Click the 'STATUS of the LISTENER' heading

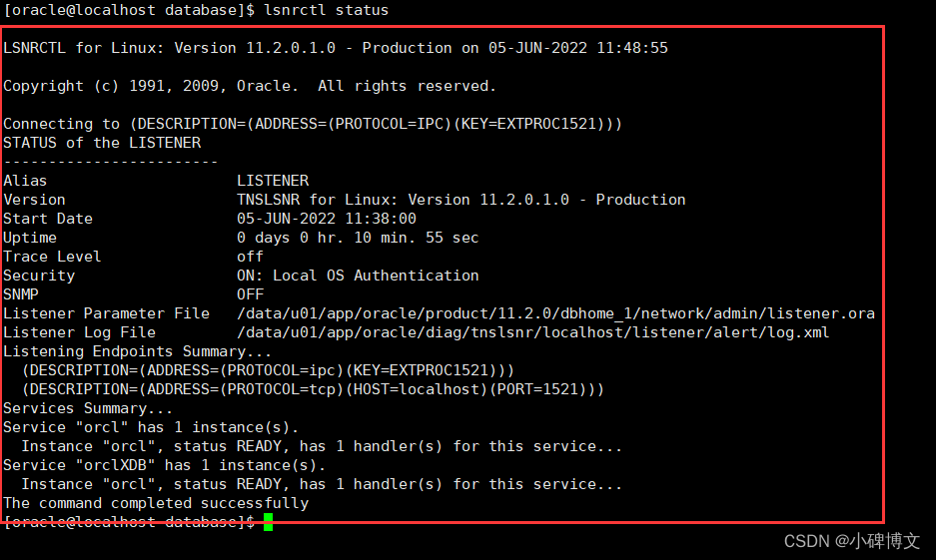[102, 143]
